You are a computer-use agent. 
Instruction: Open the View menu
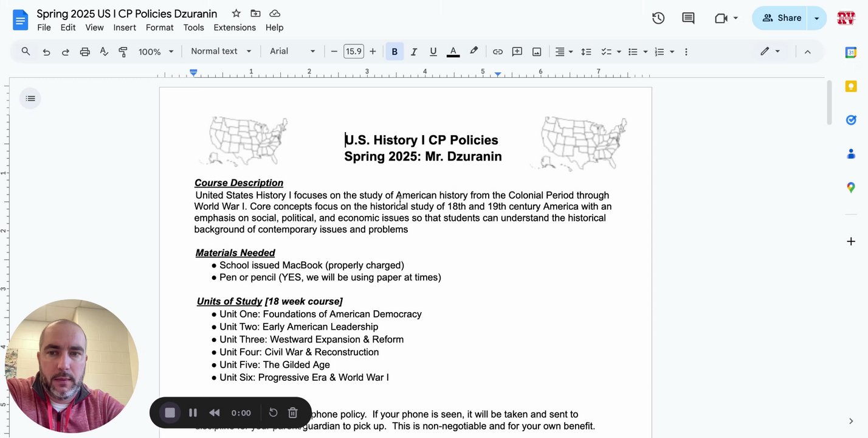coord(94,27)
